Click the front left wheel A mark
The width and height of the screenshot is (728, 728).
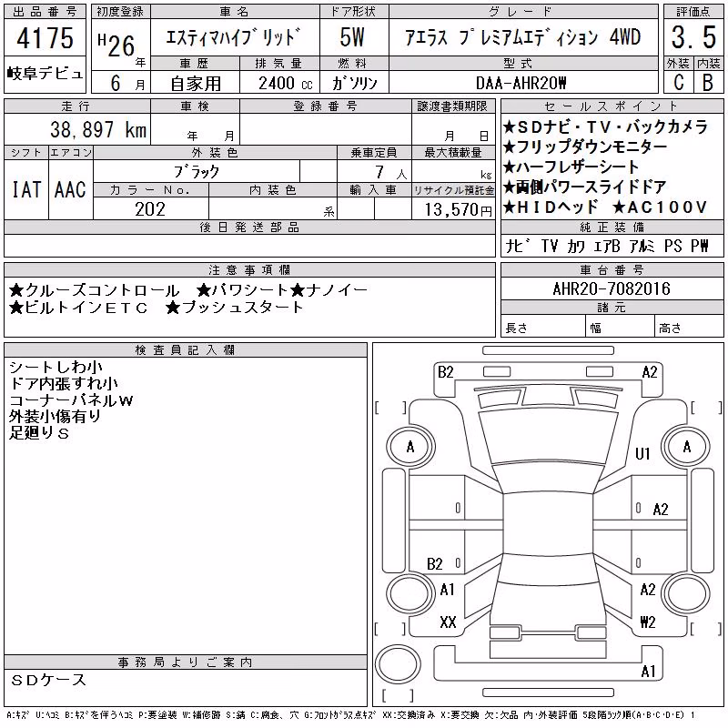point(410,447)
